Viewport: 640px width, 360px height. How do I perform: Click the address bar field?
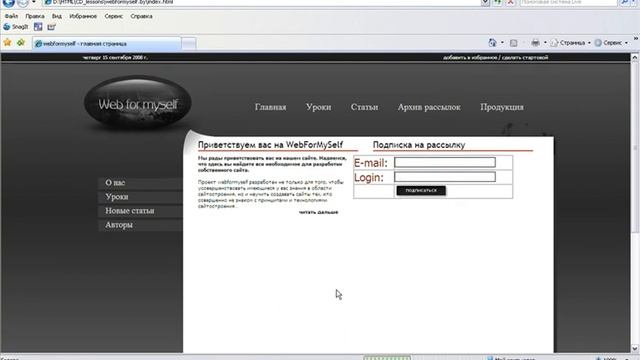(262, 2)
